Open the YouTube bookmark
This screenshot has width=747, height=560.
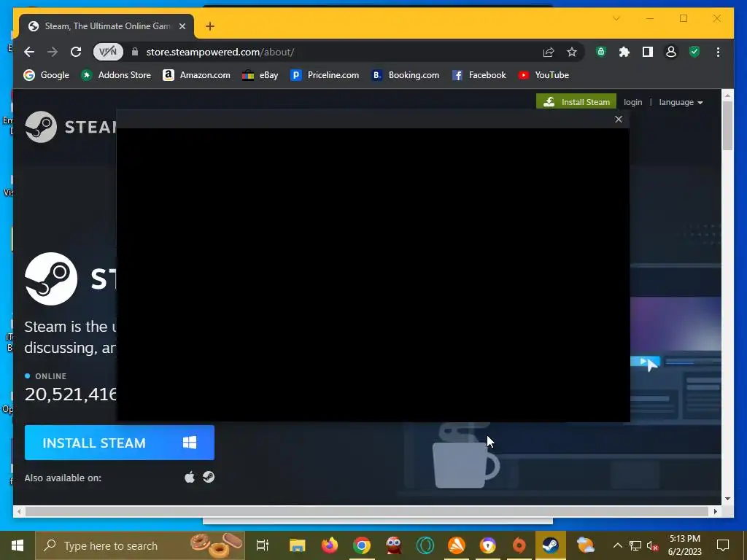coord(543,75)
